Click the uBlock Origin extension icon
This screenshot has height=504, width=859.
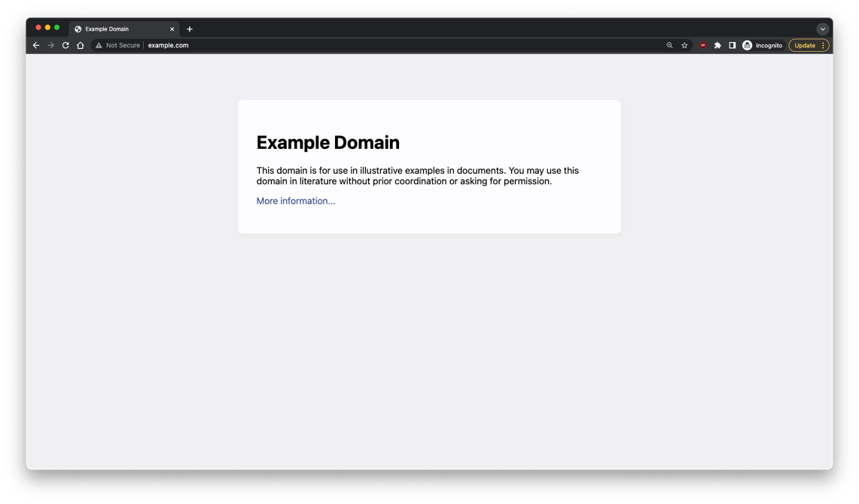[x=702, y=45]
